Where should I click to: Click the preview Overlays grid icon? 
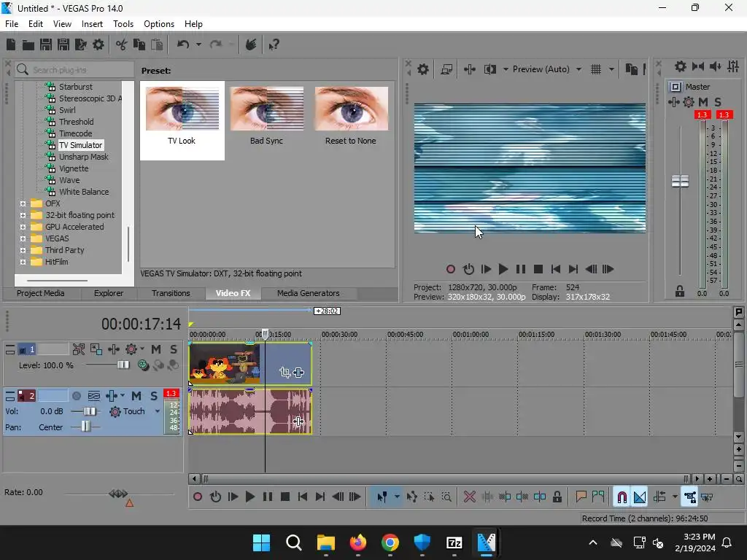click(x=595, y=69)
